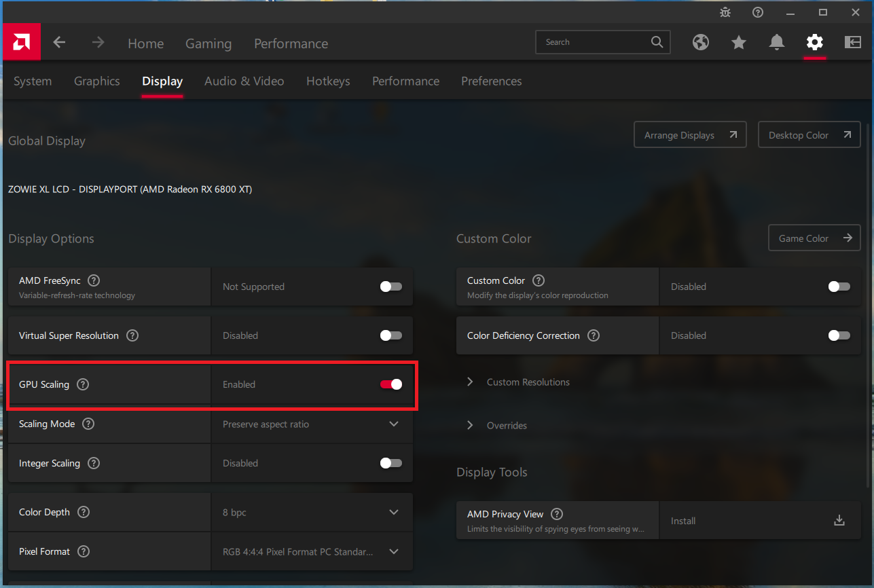
Task: Disable the GPU Scaling toggle
Action: (391, 384)
